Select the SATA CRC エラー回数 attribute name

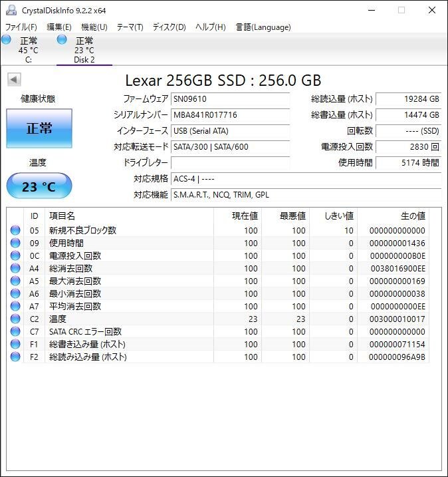(x=85, y=331)
